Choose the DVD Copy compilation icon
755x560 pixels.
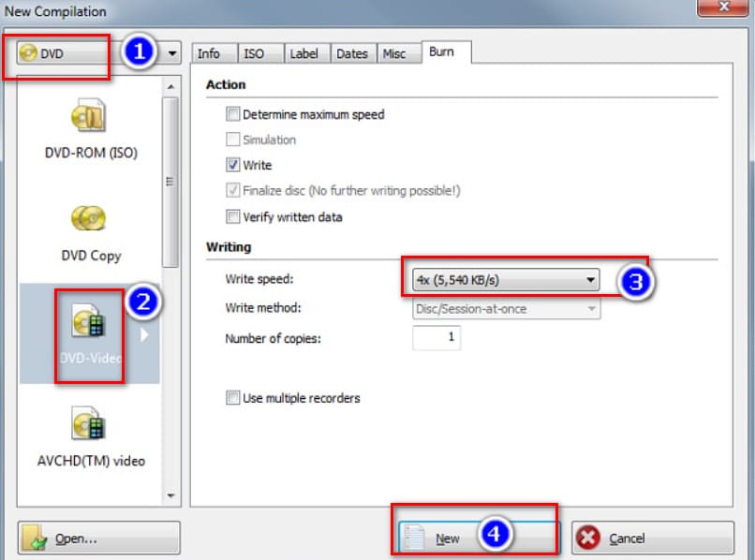[x=89, y=219]
